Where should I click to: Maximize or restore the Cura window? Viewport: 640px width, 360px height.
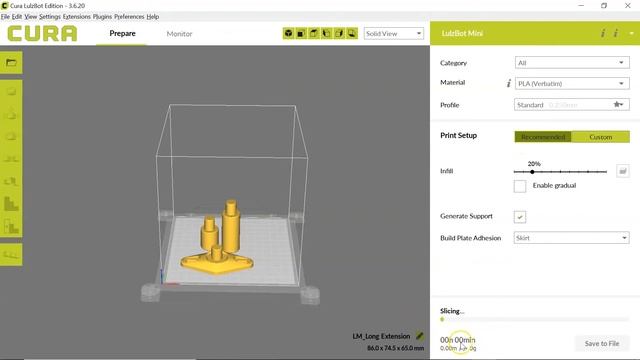pos(604,6)
